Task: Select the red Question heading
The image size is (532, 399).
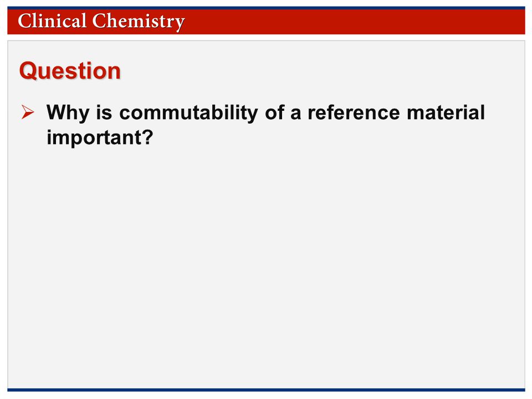Action: pos(70,70)
